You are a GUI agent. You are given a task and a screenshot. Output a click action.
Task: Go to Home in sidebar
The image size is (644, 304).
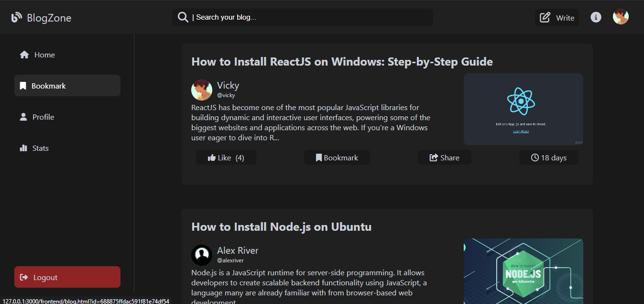click(x=67, y=55)
